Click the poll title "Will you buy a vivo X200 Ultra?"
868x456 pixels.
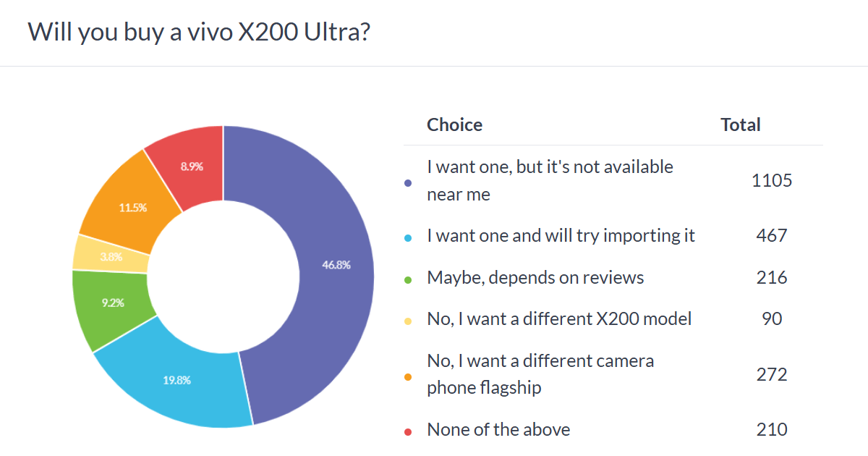[x=199, y=32]
